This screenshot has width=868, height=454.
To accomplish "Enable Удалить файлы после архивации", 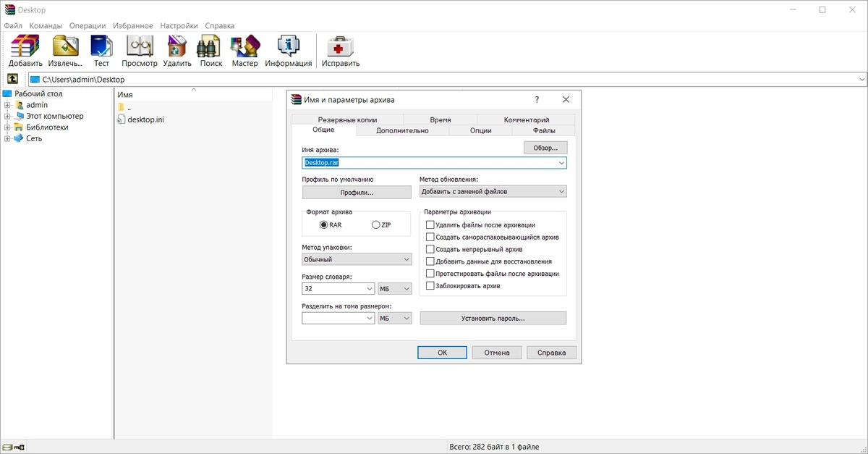I will (x=430, y=225).
